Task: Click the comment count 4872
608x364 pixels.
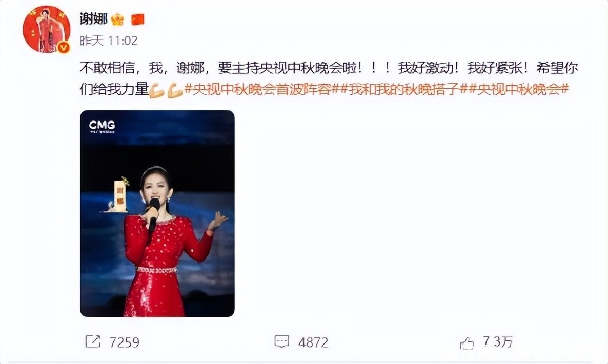Action: 313,342
